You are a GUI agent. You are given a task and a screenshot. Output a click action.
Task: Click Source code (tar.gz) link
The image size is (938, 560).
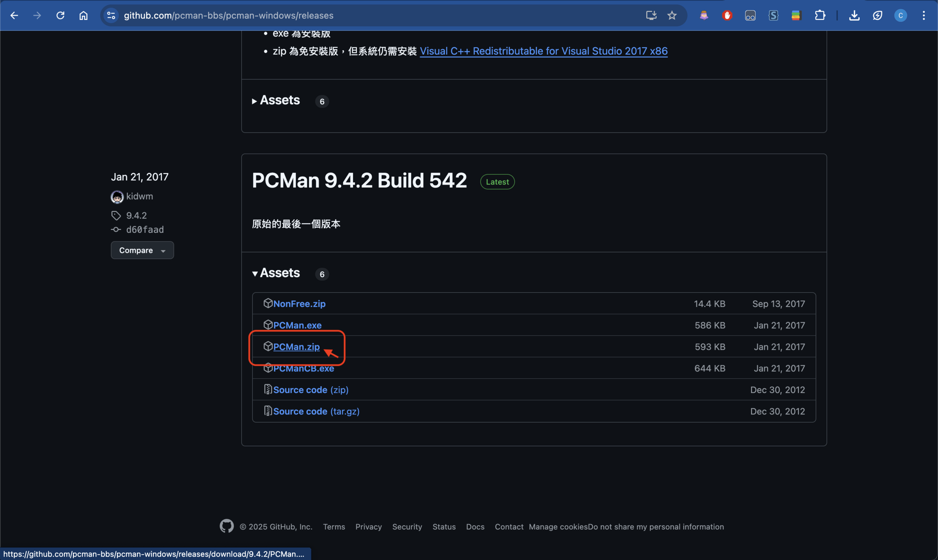316,411
